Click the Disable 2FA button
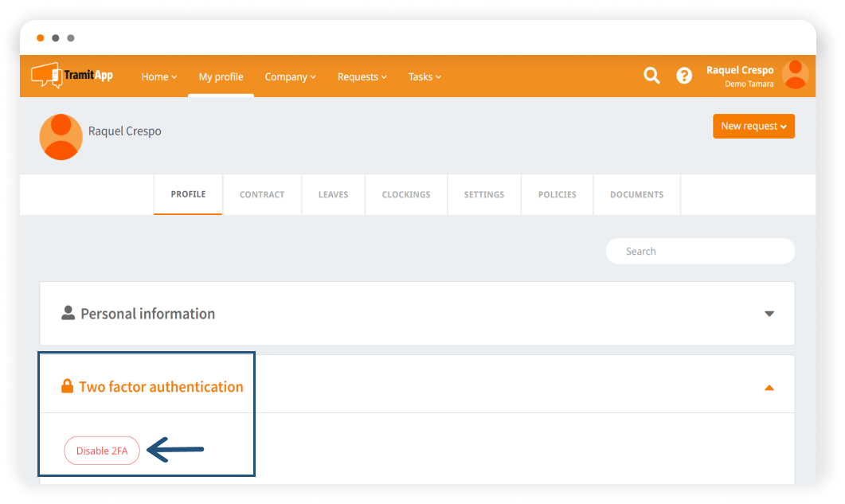 [x=102, y=451]
